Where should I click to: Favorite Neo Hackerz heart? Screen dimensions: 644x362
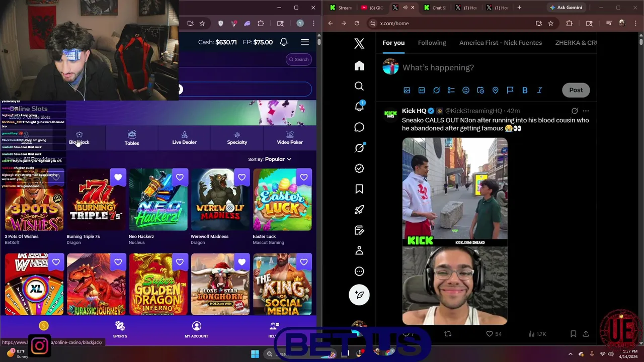click(x=180, y=177)
